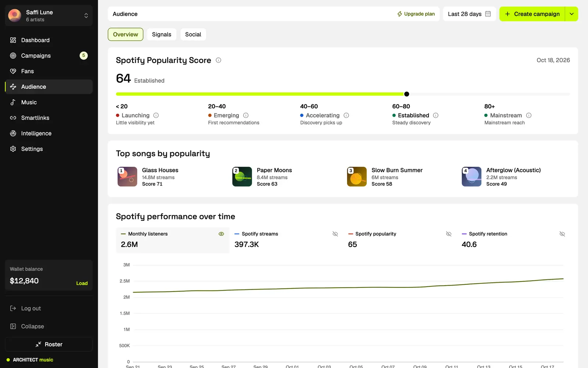The height and width of the screenshot is (368, 588).
Task: Open Smartlinks link icon in sidebar
Action: pos(13,118)
